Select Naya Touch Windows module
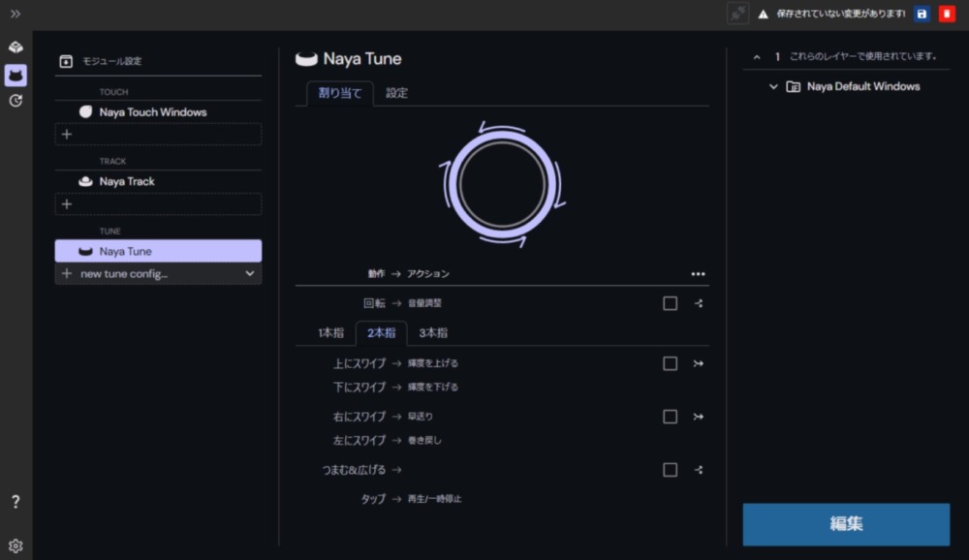The image size is (969, 560). pos(152,112)
